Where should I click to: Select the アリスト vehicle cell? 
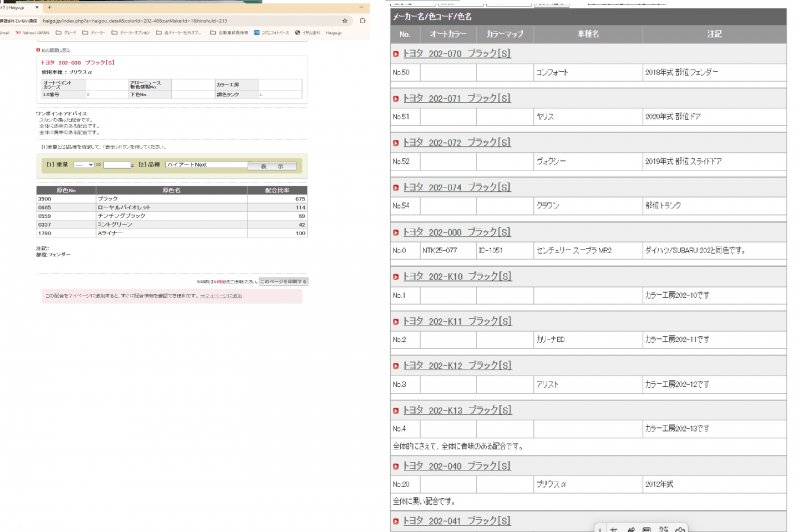pos(588,384)
